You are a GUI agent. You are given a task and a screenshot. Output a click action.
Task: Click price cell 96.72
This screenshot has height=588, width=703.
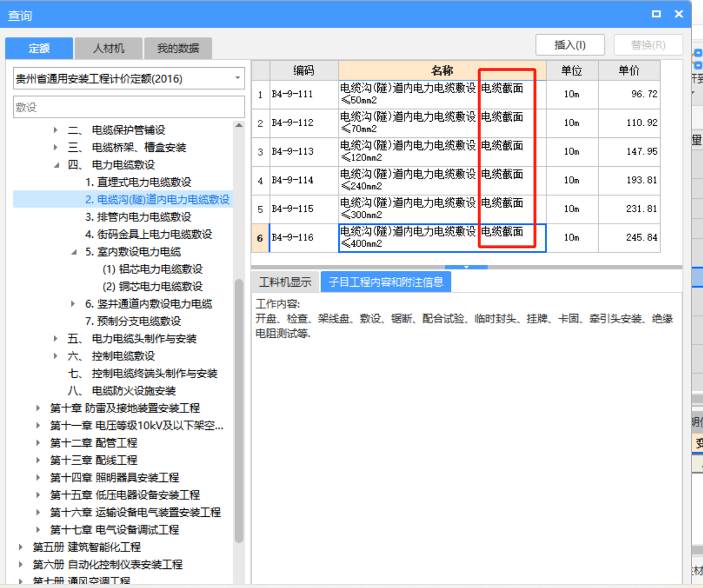(x=629, y=94)
